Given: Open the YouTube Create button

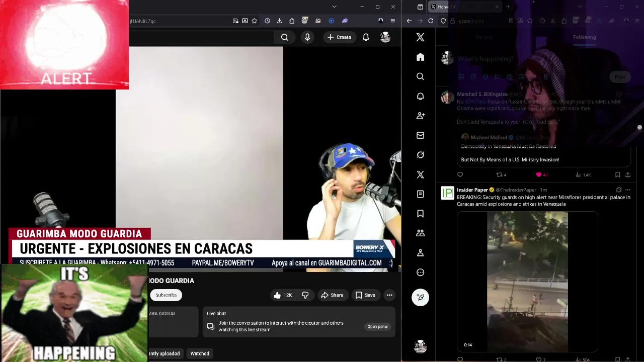Looking at the screenshot, I should (339, 37).
